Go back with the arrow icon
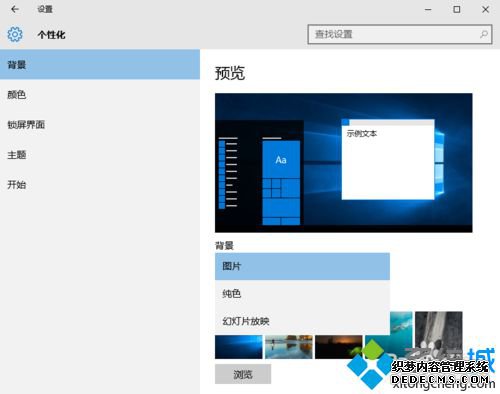The height and width of the screenshot is (394, 500). tap(15, 9)
